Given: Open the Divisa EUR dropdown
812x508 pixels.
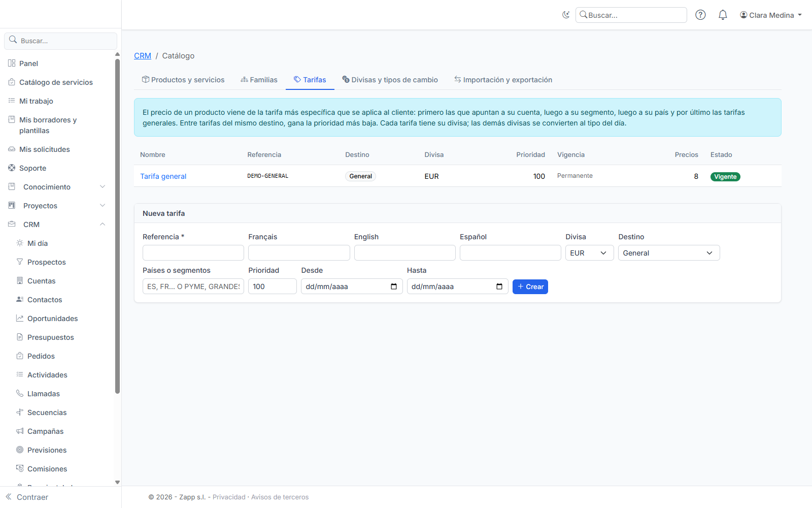Looking at the screenshot, I should coord(589,253).
